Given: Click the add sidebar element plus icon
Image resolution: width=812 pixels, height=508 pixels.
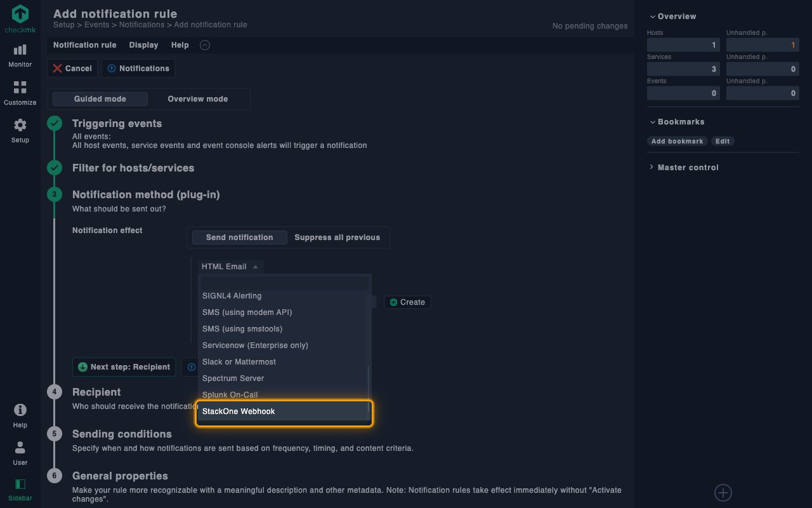Looking at the screenshot, I should (x=723, y=492).
